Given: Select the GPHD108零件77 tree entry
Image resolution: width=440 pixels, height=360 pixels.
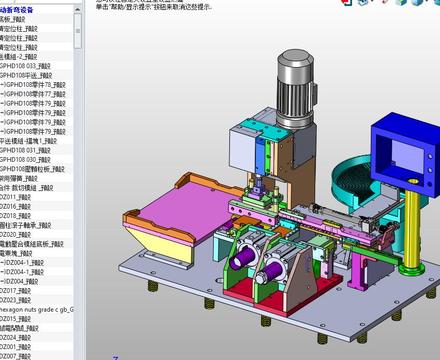Looking at the screenshot, I should click(x=33, y=94).
